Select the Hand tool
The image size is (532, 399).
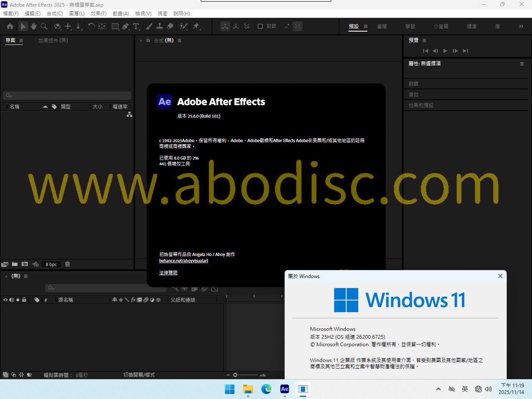coord(34,27)
